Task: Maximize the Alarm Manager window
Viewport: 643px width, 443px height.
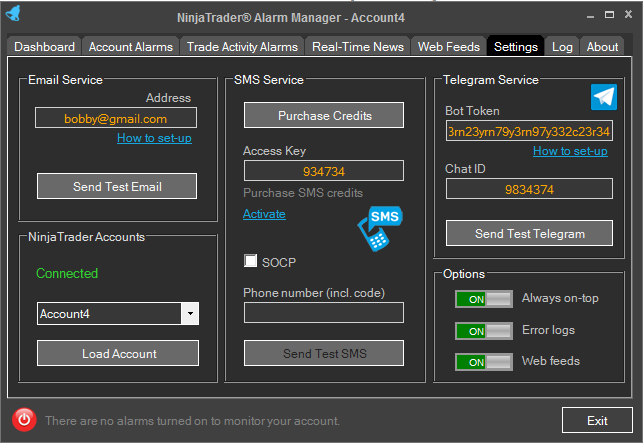Action: point(609,15)
